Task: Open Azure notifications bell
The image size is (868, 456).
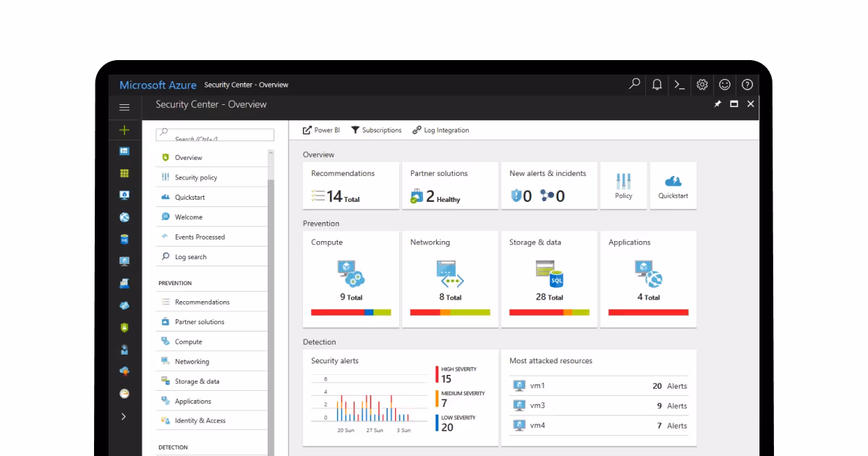Action: click(656, 85)
